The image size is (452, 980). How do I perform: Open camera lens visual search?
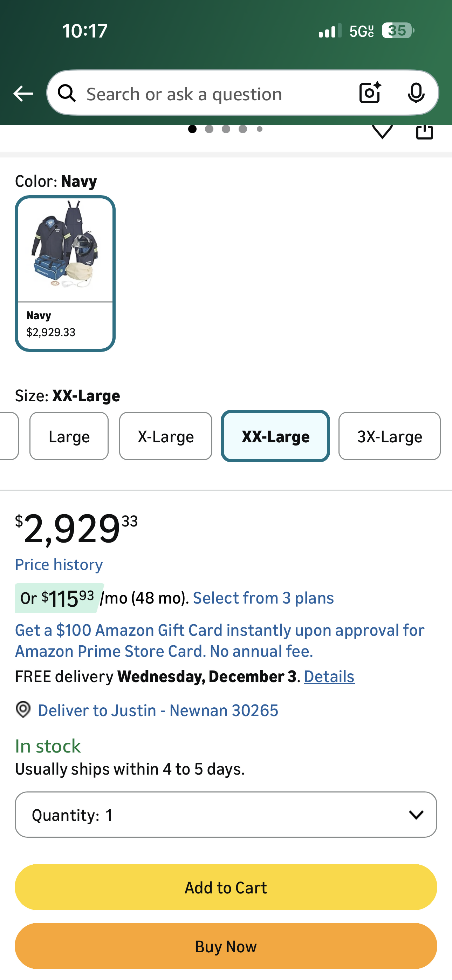tap(370, 93)
